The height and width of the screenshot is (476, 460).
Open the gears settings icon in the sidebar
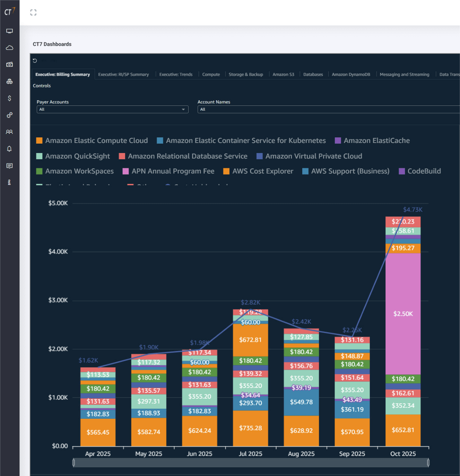[9, 115]
